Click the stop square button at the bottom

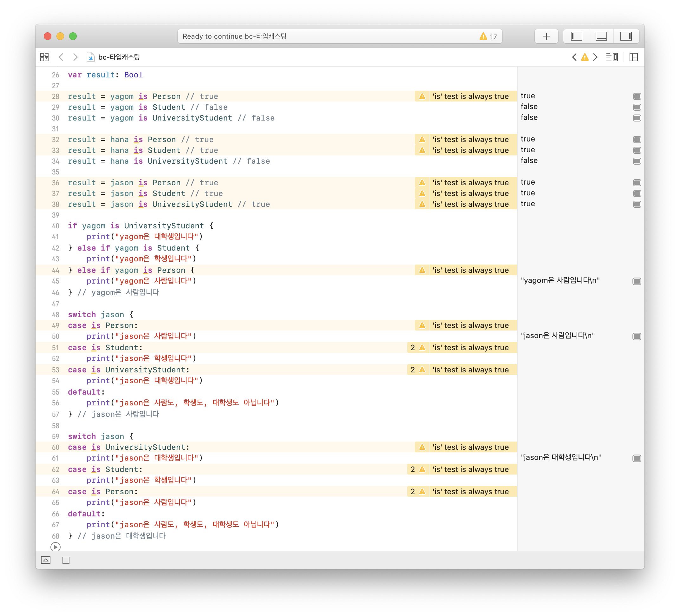pos(66,560)
